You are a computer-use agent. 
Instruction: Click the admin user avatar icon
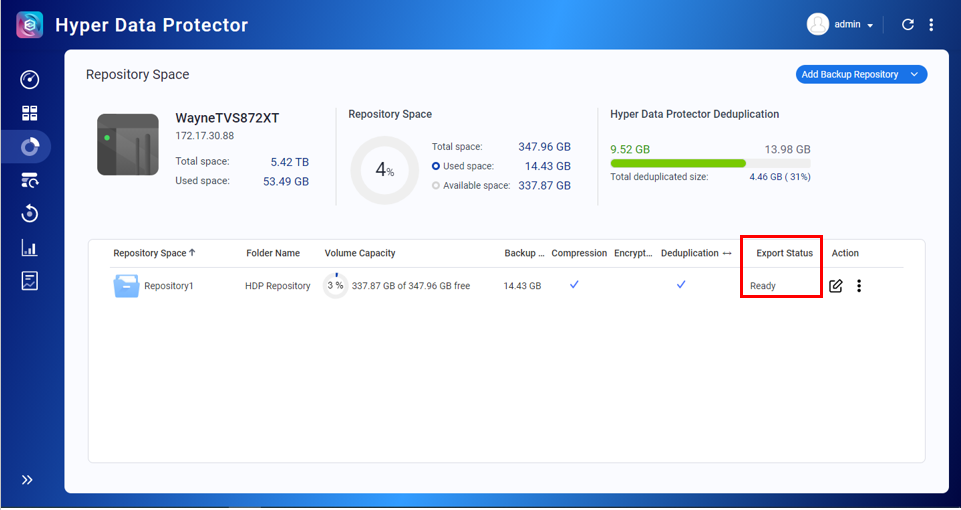coord(818,25)
